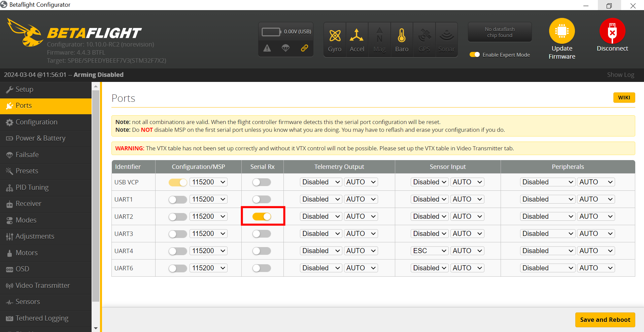Open UART4 Peripherals Disabled dropdown

coord(547,251)
